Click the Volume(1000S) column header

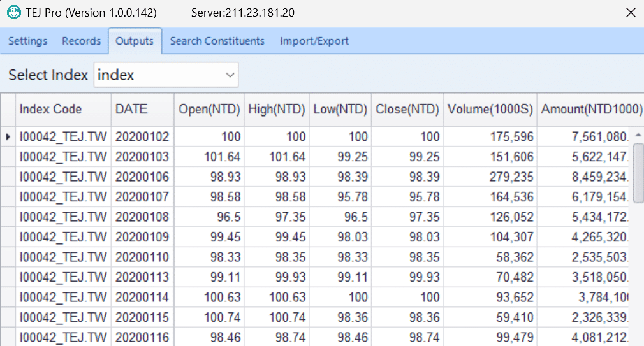[x=490, y=110]
